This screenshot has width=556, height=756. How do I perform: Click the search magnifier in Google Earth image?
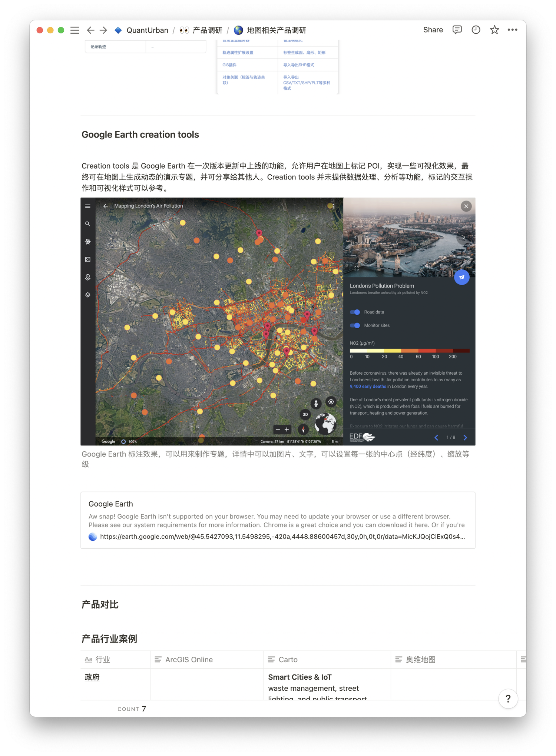click(88, 224)
